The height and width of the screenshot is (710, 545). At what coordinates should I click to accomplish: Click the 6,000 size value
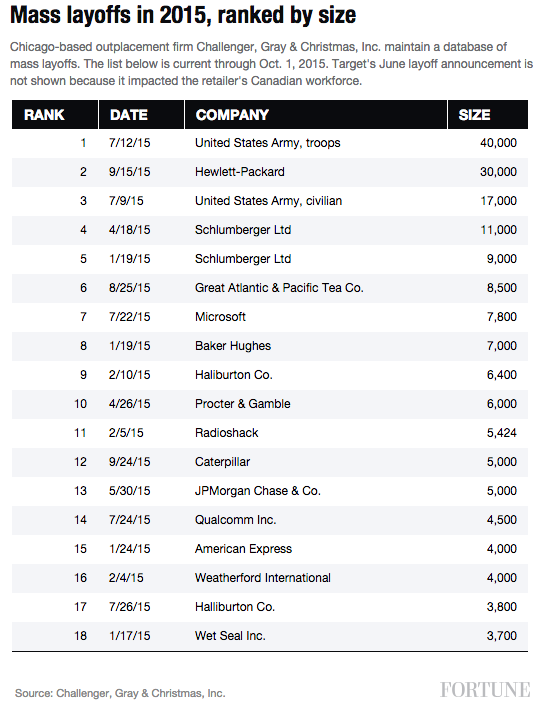pyautogui.click(x=502, y=404)
